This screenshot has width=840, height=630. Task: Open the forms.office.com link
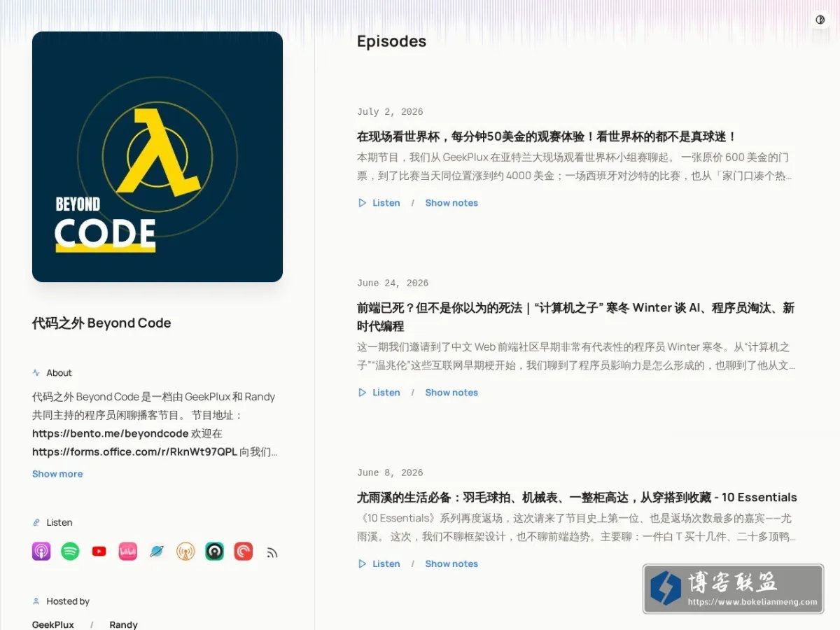(134, 451)
